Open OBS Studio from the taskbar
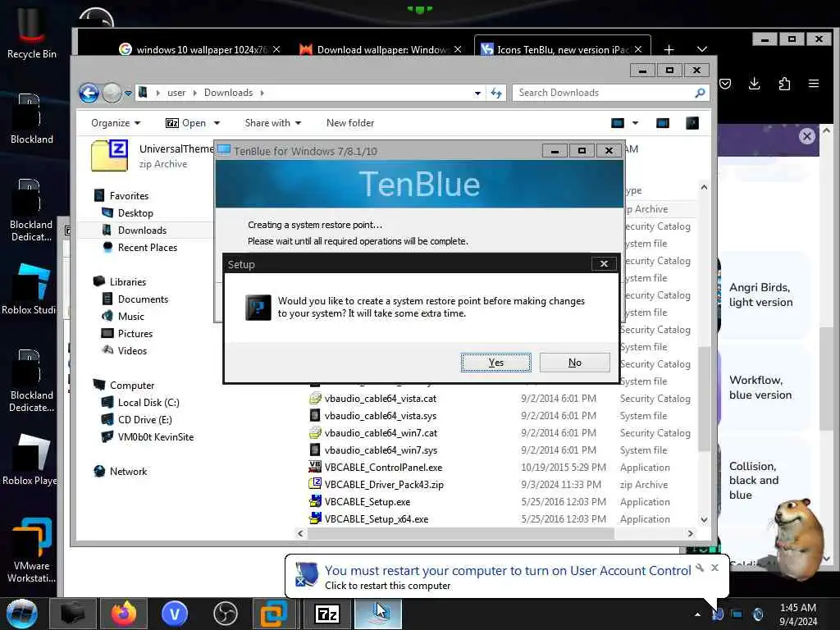The width and height of the screenshot is (840, 630). pyautogui.click(x=225, y=614)
